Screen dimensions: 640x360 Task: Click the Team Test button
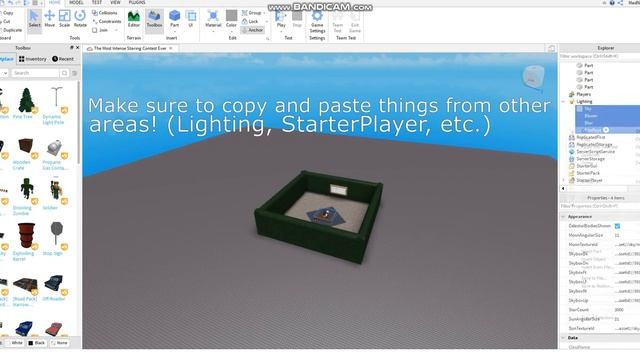click(x=338, y=21)
